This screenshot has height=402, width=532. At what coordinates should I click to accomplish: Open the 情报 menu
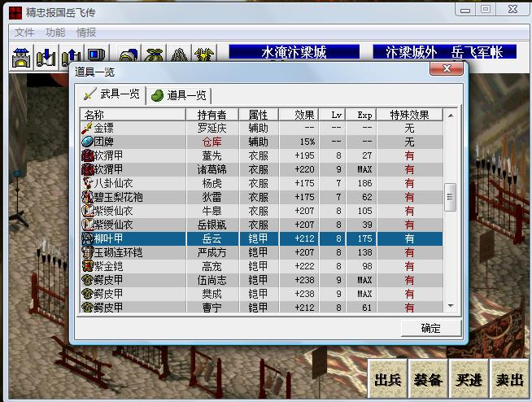click(86, 33)
